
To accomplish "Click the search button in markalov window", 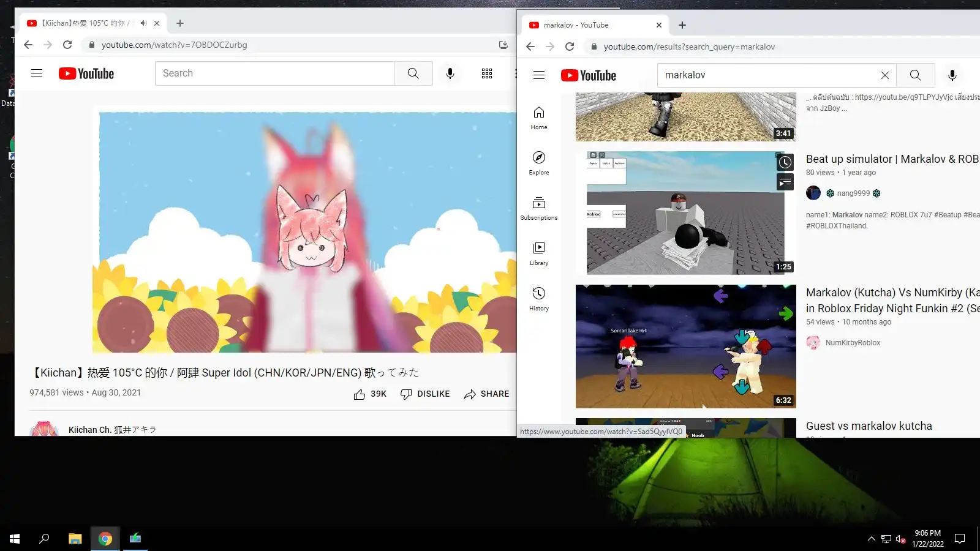I will pyautogui.click(x=916, y=75).
